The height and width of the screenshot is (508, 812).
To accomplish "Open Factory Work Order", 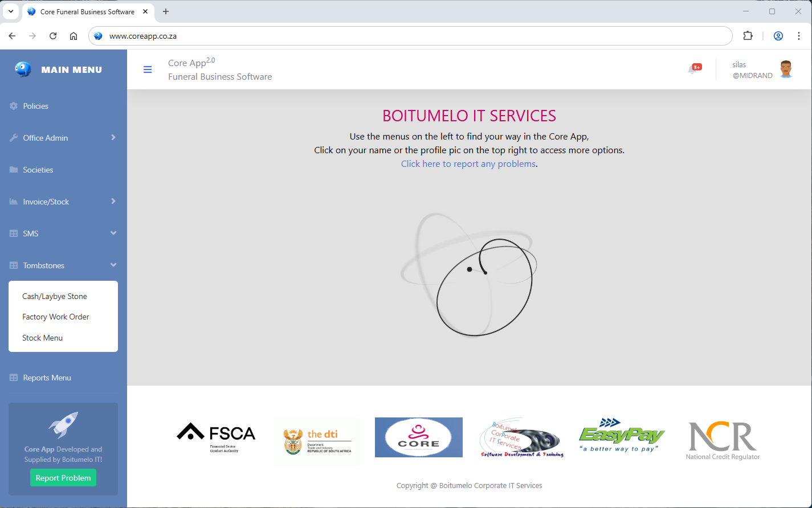I will (56, 317).
